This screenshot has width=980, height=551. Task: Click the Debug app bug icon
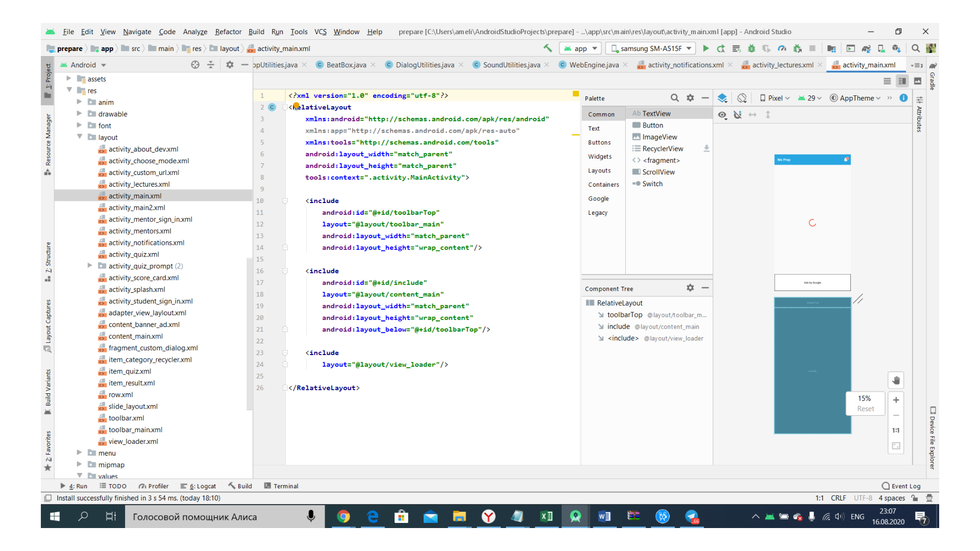point(751,48)
